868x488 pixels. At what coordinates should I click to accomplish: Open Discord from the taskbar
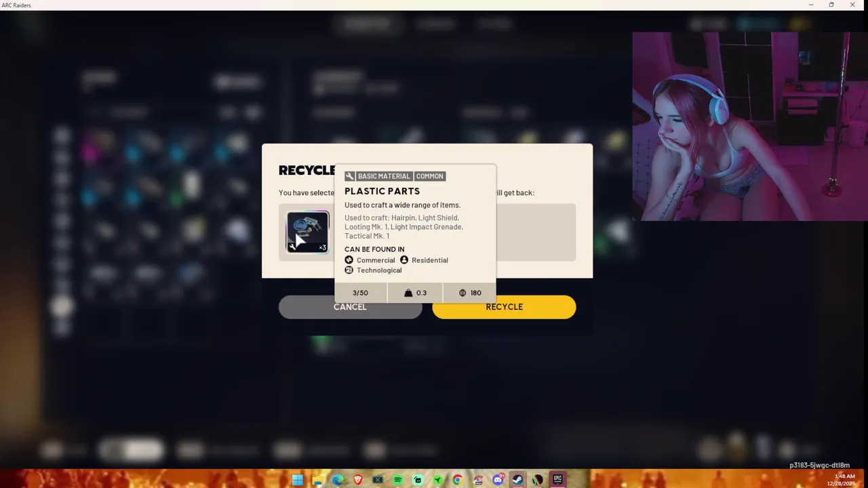(498, 480)
